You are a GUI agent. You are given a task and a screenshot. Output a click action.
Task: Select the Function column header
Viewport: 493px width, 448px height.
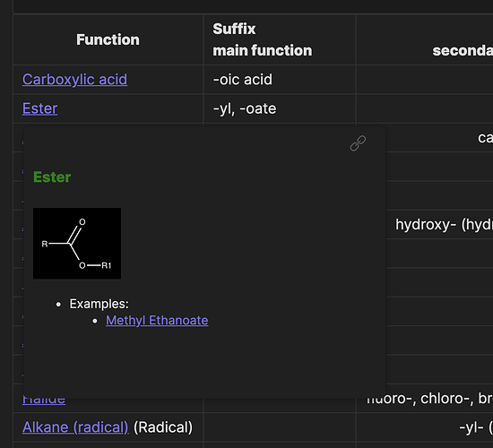coord(108,40)
